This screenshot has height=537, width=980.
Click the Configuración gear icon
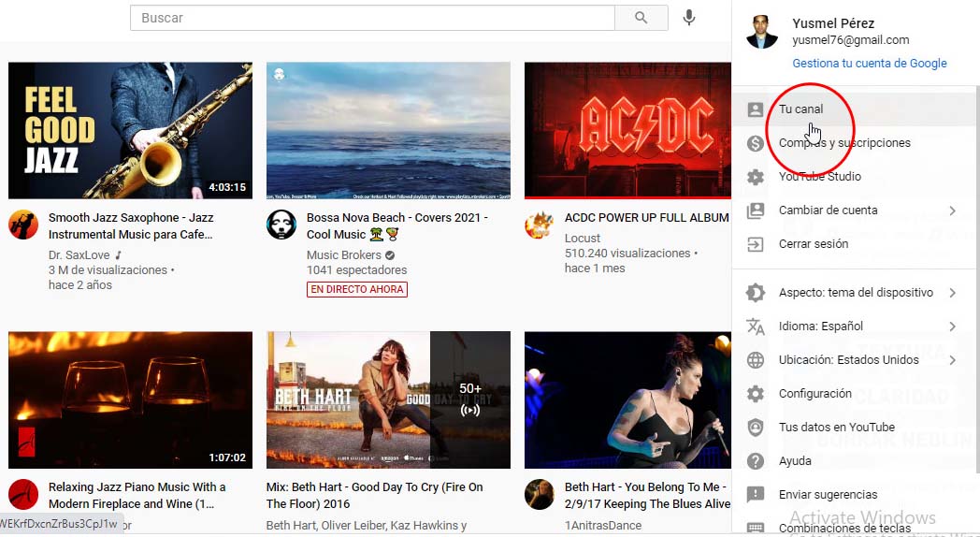click(x=755, y=394)
